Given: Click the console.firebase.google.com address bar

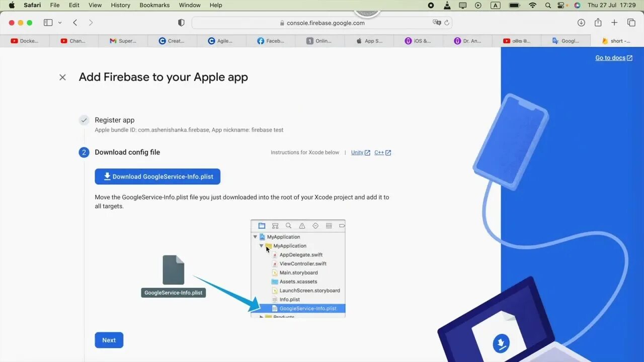Looking at the screenshot, I should [x=322, y=23].
